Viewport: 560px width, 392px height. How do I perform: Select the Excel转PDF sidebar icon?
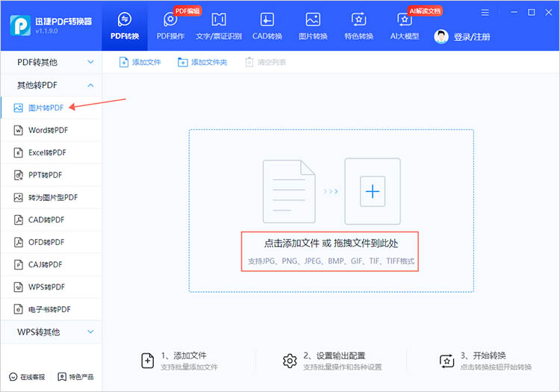[x=18, y=153]
